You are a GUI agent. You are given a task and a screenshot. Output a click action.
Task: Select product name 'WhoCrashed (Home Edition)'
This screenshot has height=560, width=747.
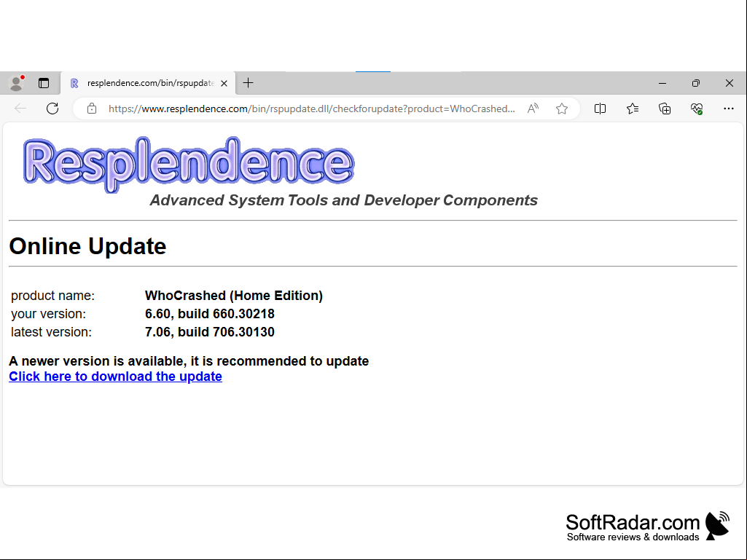[234, 296]
